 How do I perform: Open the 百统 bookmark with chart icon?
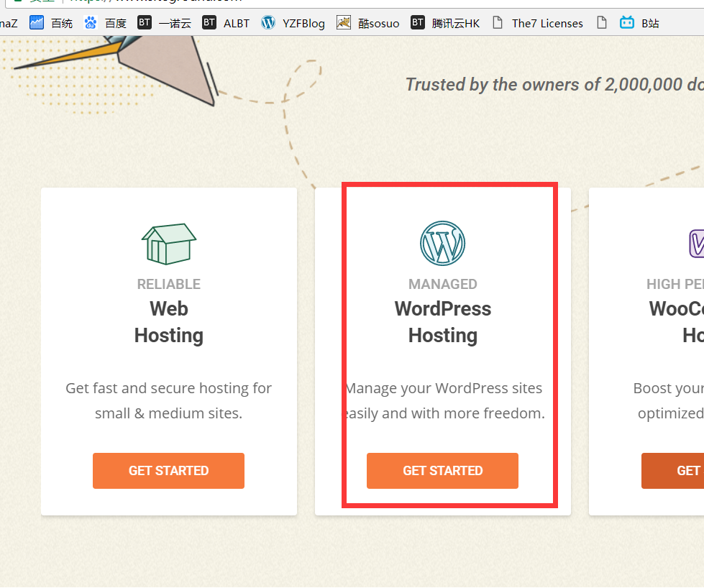(51, 23)
